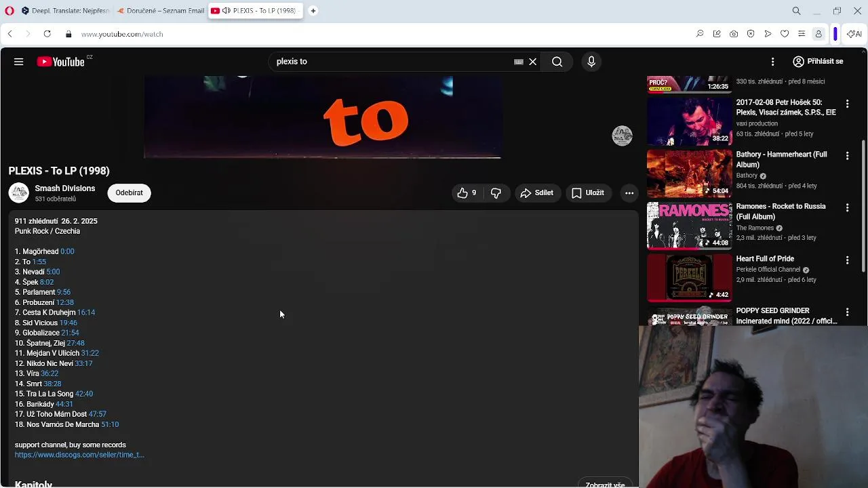Jump to Sid Vicious timestamp 19:46
868x488 pixels.
point(68,323)
